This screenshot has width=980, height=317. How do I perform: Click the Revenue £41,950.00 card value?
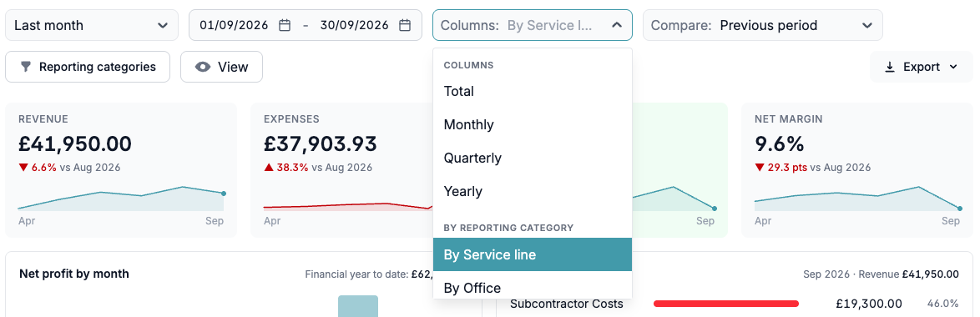pyautogui.click(x=75, y=144)
